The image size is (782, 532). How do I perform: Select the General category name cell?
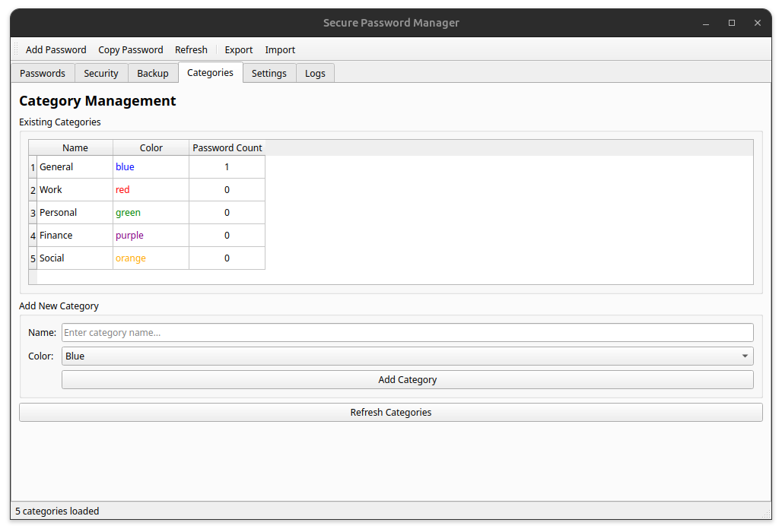pos(75,167)
